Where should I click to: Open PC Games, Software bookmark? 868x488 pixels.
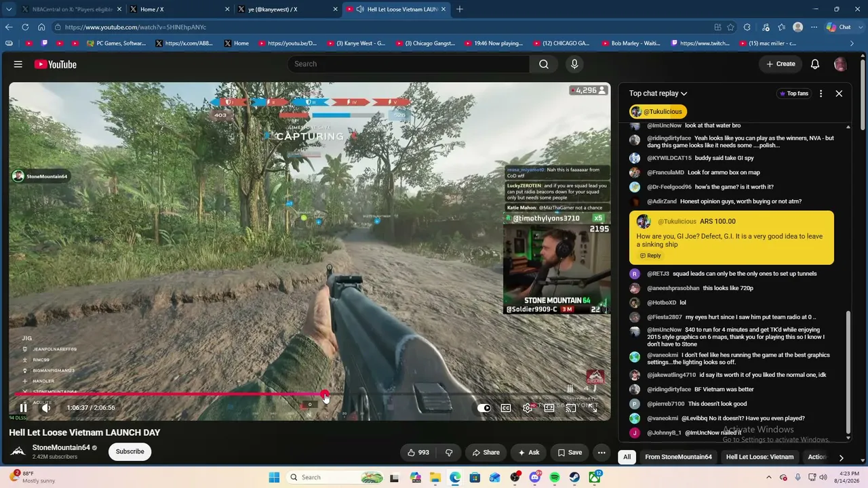115,43
